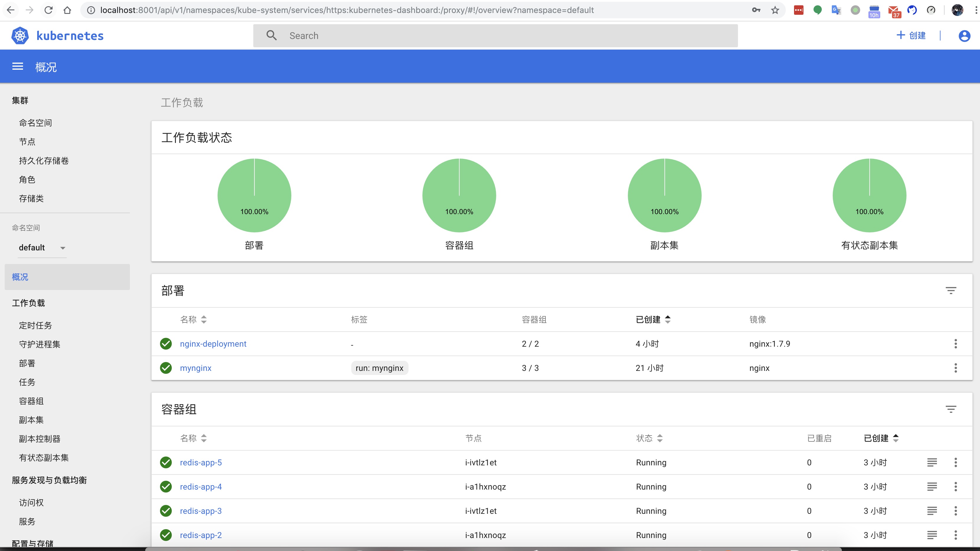Bookmark page with the star icon

[775, 10]
